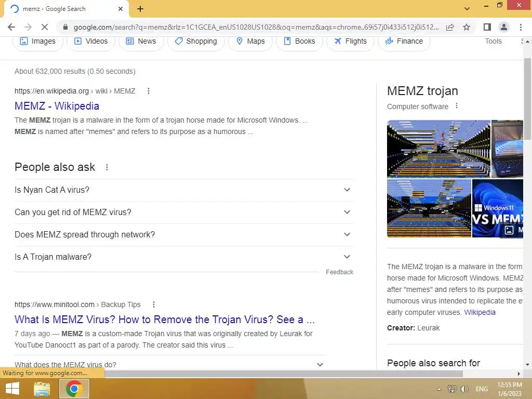Image resolution: width=532 pixels, height=399 pixels.
Task: Open "What Is MEMZ Virus?" result link
Action: click(x=165, y=320)
